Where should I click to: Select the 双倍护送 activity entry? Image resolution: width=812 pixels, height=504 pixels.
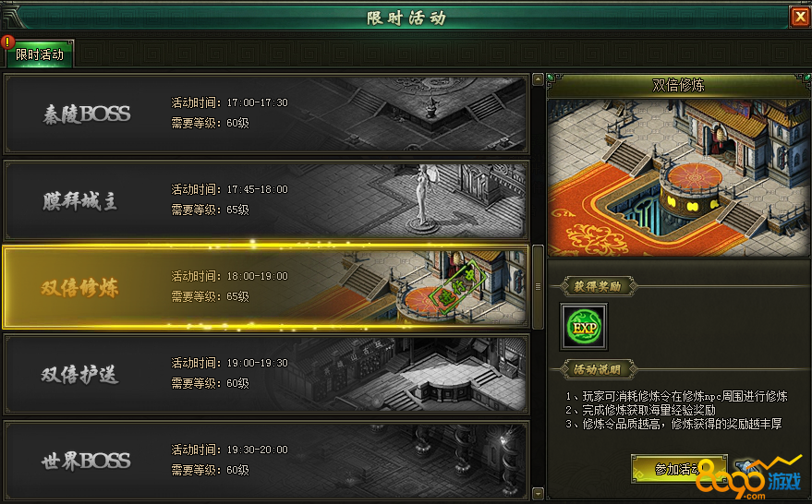(266, 374)
